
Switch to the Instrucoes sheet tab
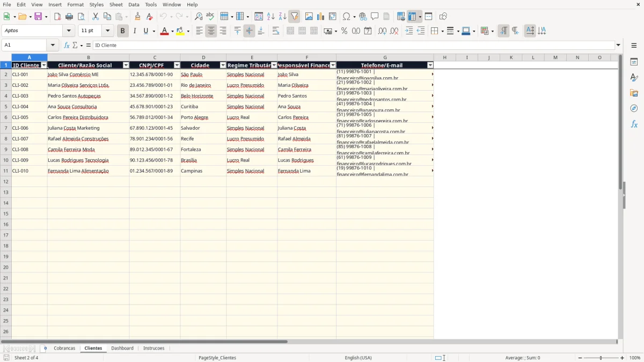point(154,348)
